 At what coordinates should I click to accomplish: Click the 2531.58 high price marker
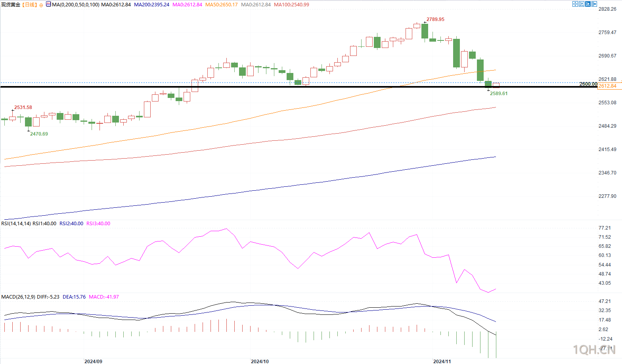23,107
